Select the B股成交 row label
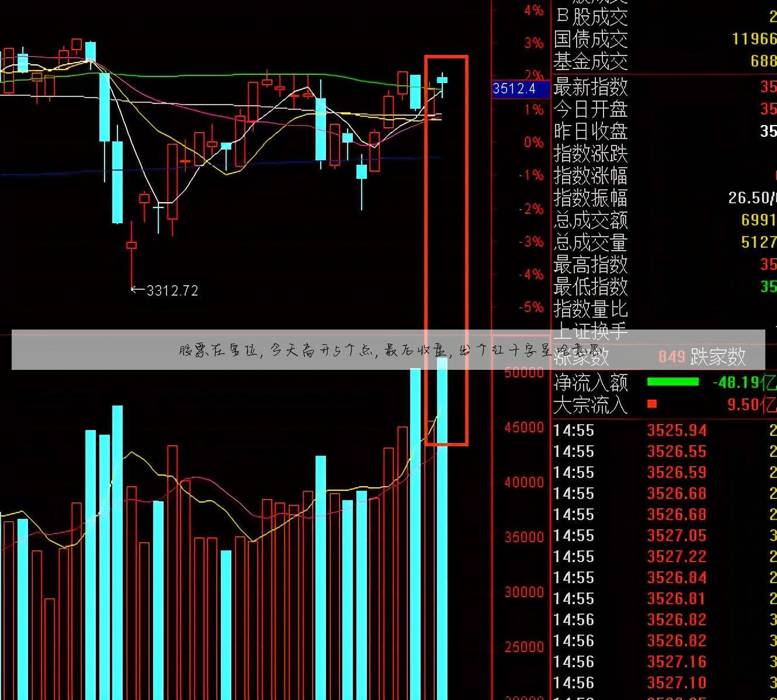777x700 pixels. tap(591, 16)
